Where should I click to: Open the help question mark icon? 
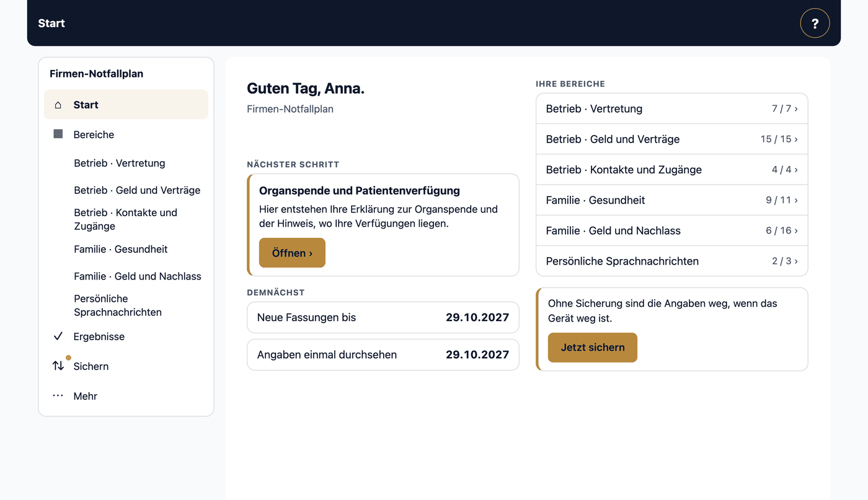(815, 24)
